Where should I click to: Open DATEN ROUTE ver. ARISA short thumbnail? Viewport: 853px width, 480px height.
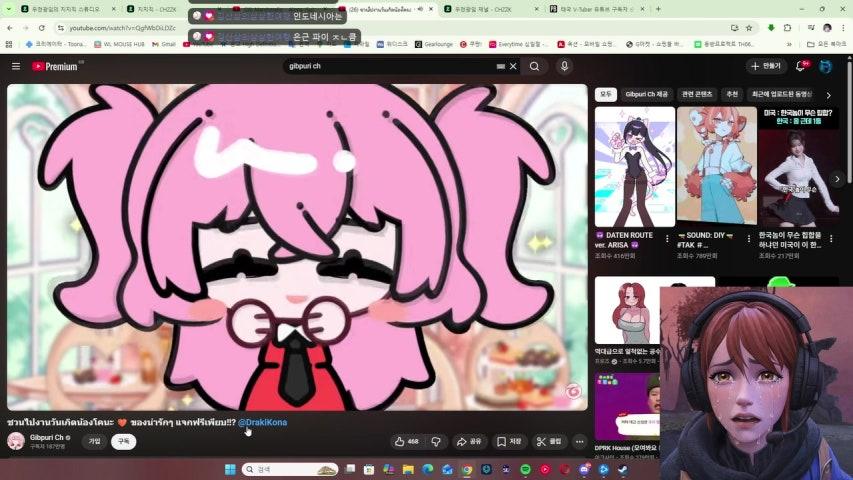click(x=634, y=167)
